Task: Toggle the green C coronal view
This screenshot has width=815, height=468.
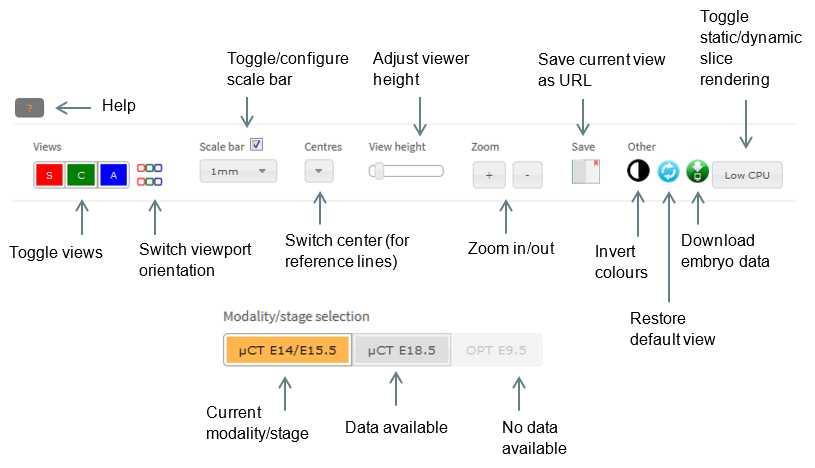Action: 81,175
